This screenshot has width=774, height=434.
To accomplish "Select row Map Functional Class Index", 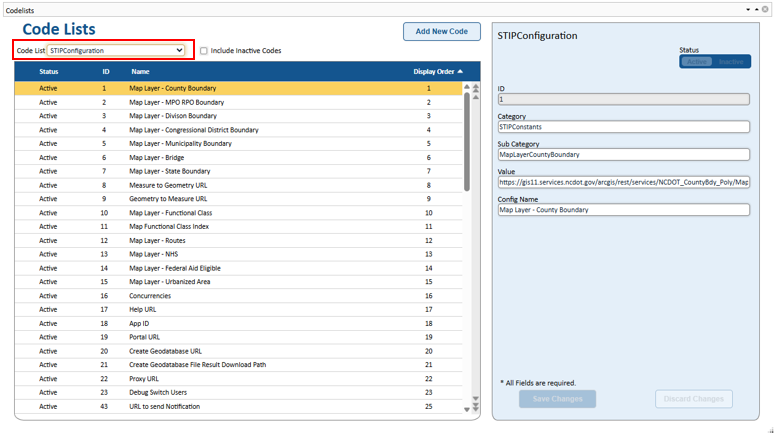I will 238,227.
